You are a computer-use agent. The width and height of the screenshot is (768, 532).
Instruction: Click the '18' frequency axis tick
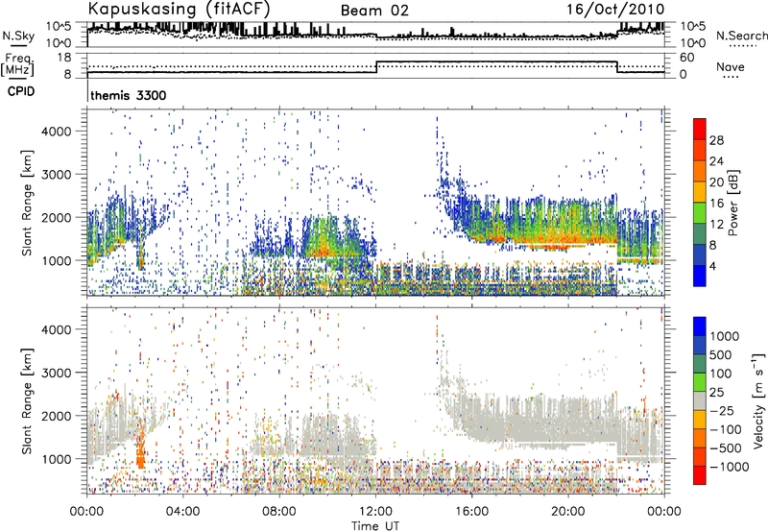pyautogui.click(x=64, y=58)
